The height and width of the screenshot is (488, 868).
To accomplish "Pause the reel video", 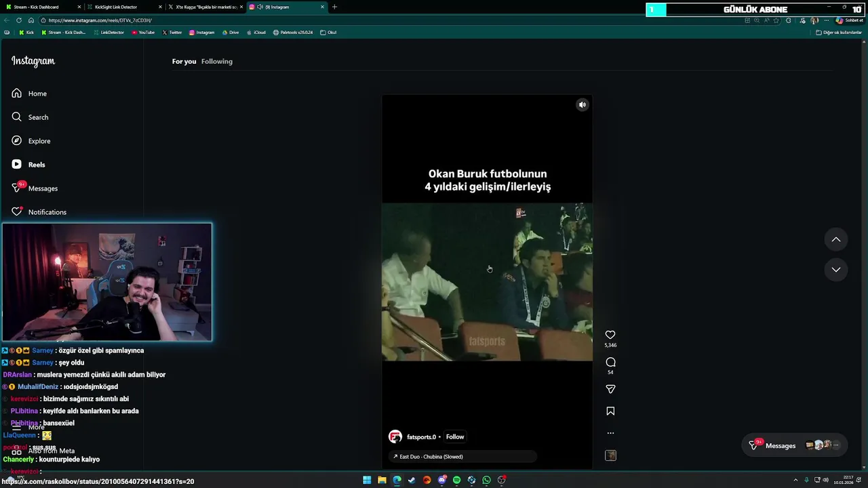I will 487,281.
